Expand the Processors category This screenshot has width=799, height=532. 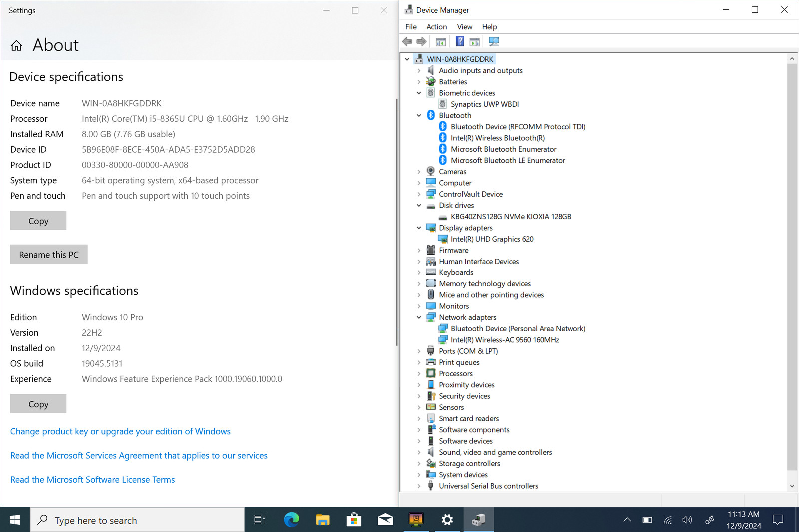(x=419, y=374)
